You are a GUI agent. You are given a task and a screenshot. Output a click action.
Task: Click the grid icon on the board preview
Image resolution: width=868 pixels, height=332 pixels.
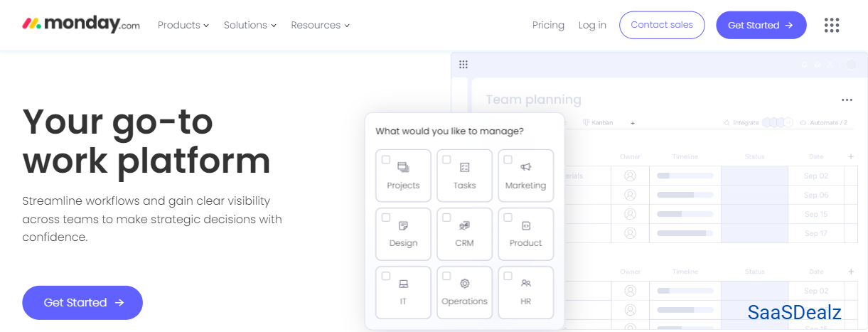[464, 65]
